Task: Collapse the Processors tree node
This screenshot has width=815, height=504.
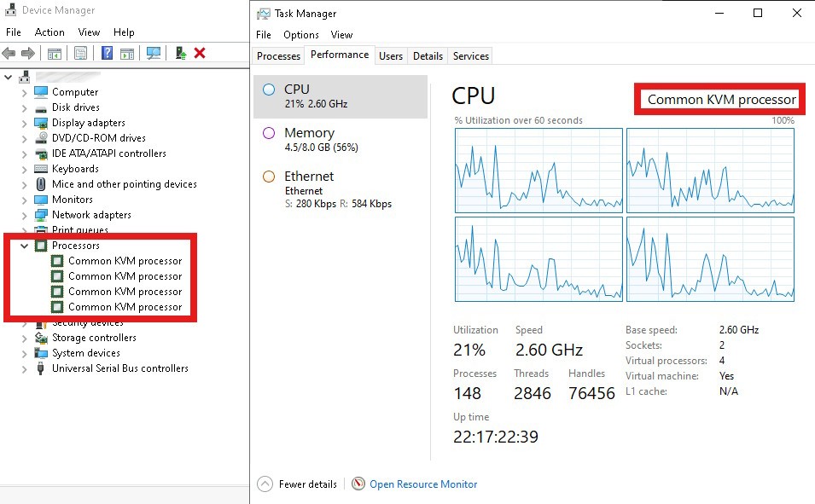Action: 24,246
